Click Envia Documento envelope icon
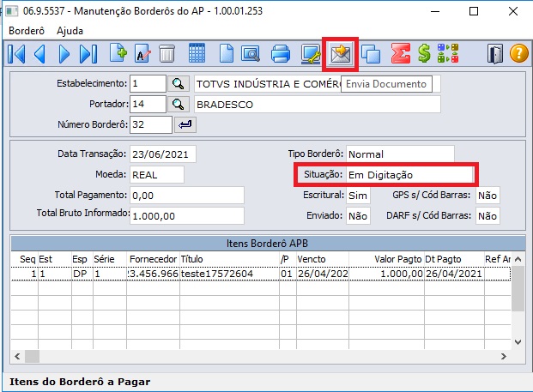 click(340, 54)
